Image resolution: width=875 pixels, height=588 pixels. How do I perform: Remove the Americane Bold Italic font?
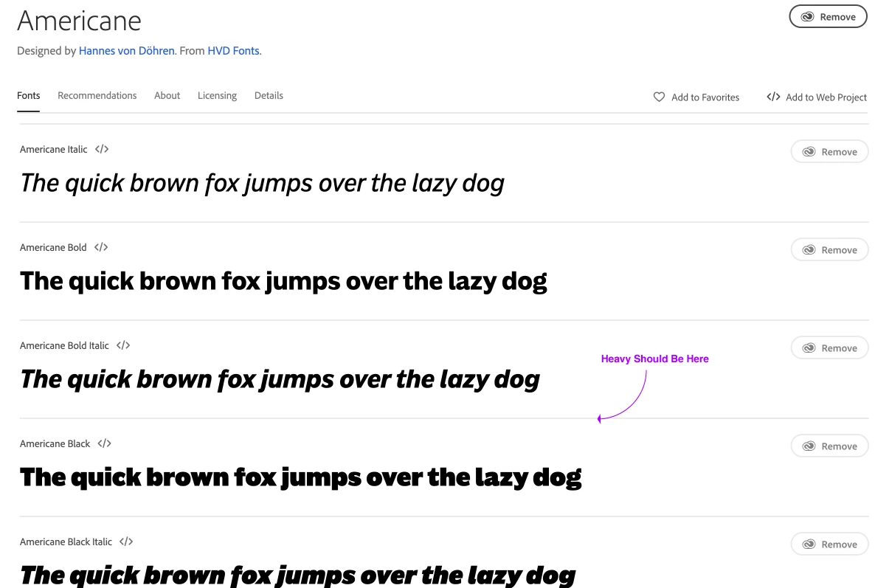click(x=829, y=348)
